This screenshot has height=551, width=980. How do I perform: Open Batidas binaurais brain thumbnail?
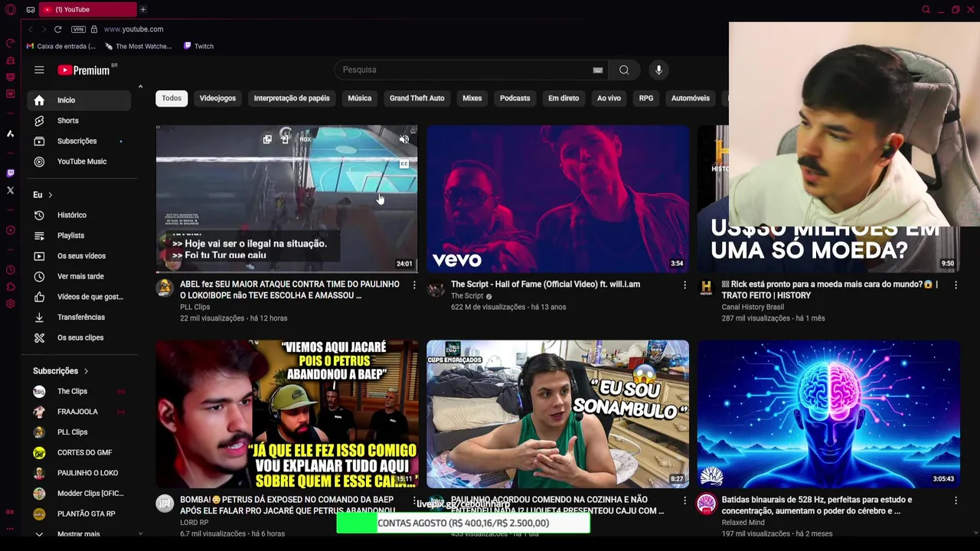pos(828,414)
